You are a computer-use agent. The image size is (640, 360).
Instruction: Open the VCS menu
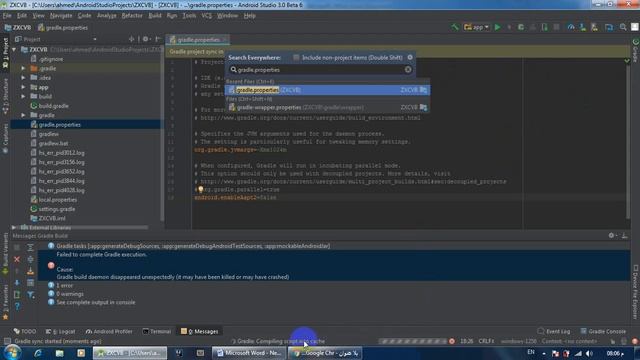click(207, 16)
